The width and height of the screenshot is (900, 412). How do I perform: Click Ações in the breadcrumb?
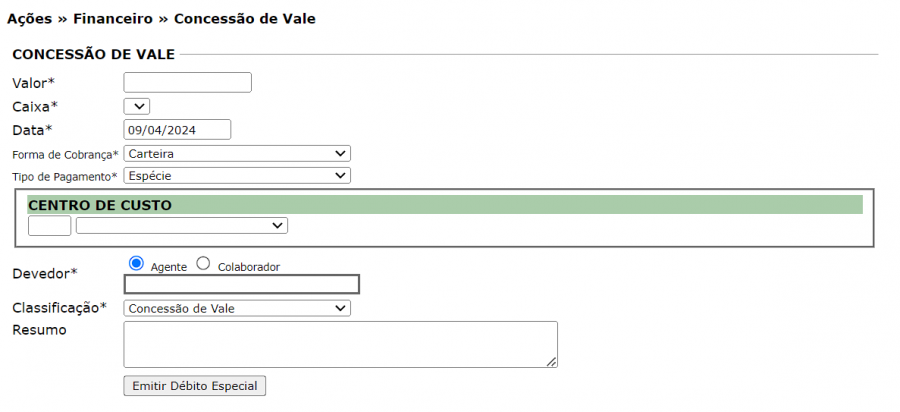click(x=29, y=19)
